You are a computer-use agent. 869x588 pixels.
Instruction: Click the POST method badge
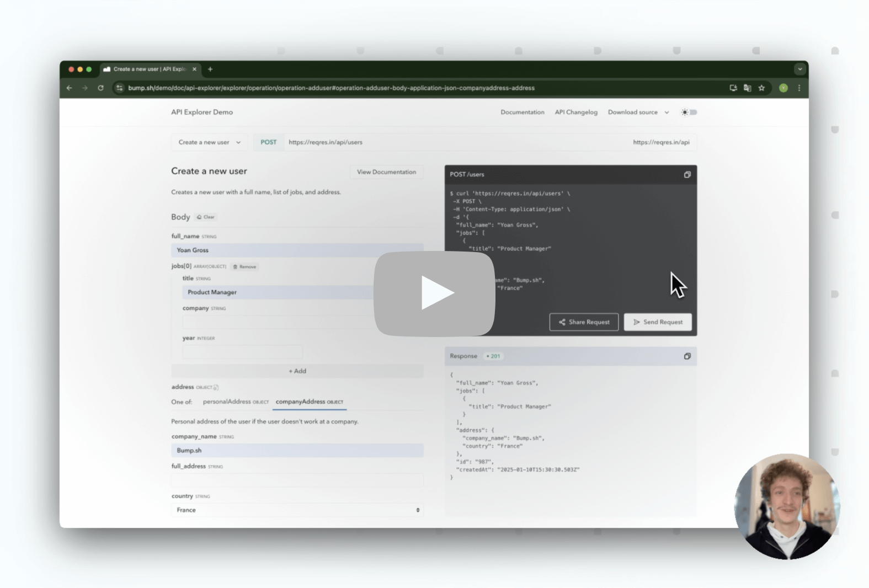click(269, 142)
